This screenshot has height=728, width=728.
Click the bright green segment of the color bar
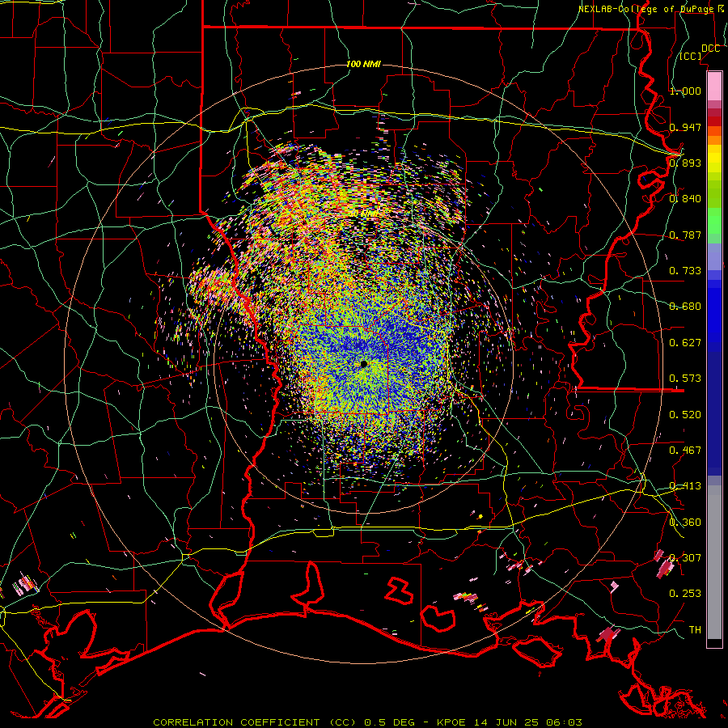[714, 221]
